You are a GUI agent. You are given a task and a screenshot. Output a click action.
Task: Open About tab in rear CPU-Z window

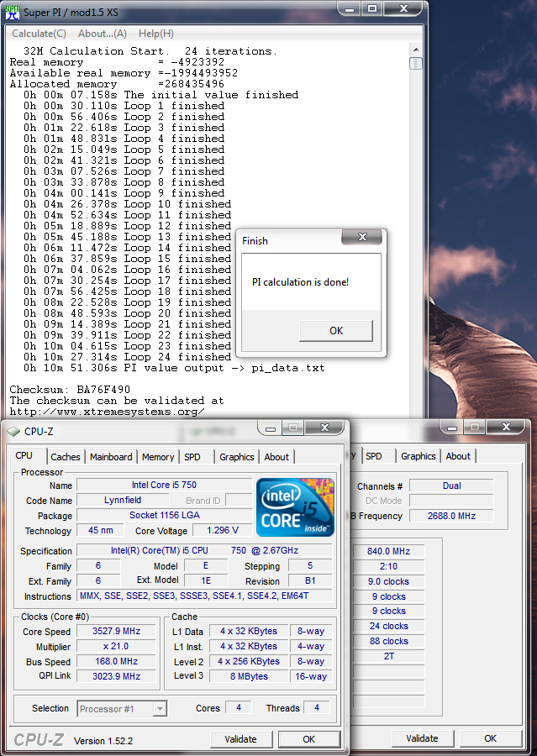(458, 456)
